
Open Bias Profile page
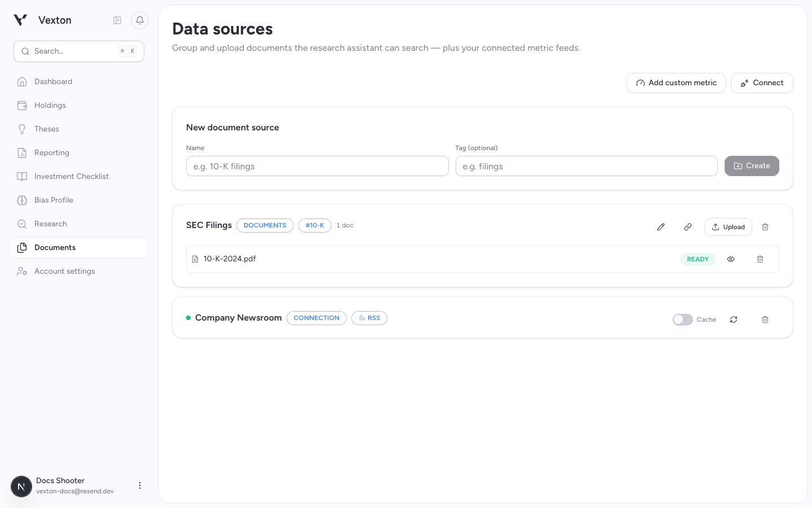[79, 200]
